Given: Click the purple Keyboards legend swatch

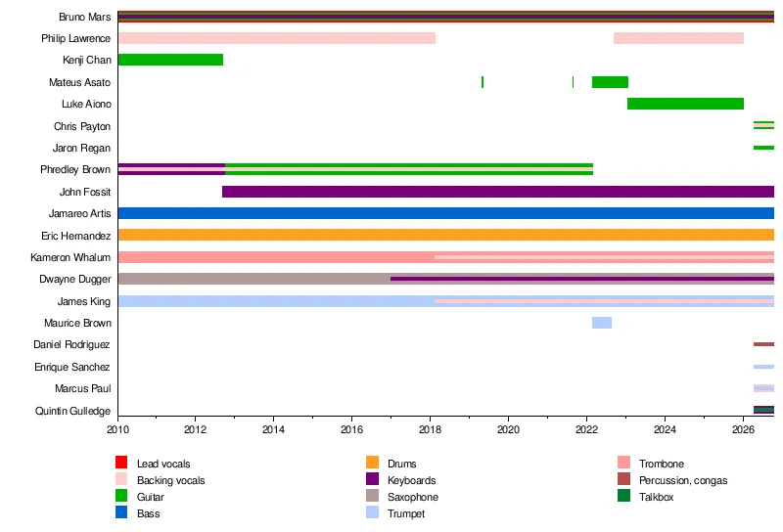Looking at the screenshot, I should click(x=373, y=479).
